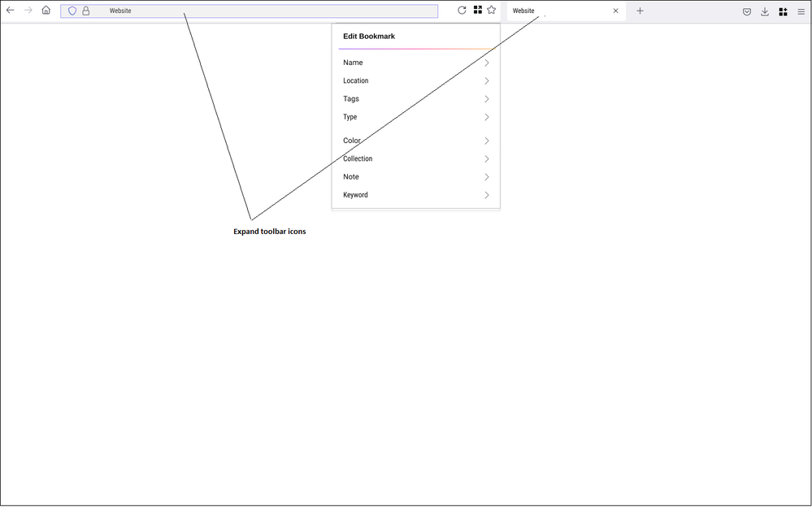Expand the Name row chevron
This screenshot has height=507, width=812.
tap(487, 63)
